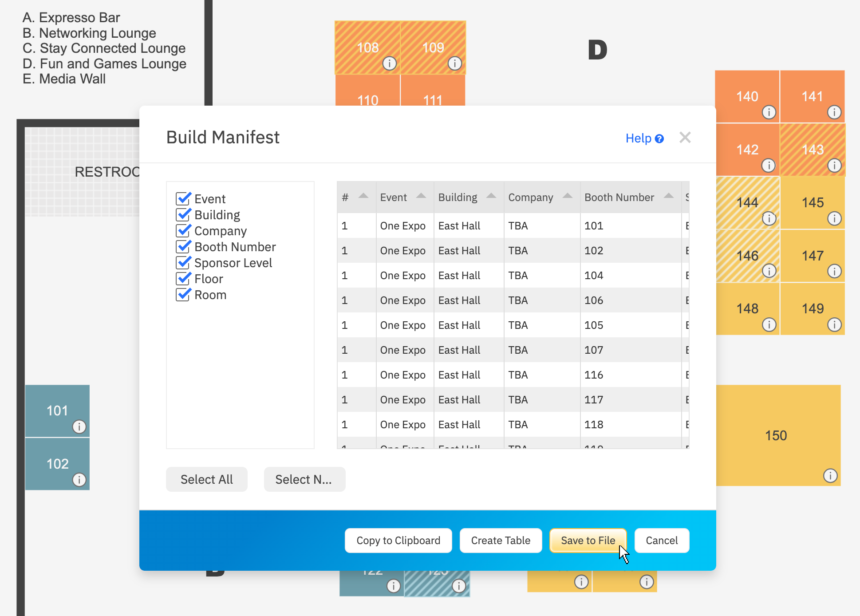Click the info icon on booth 101
This screenshot has width=860, height=616.
[x=79, y=427]
